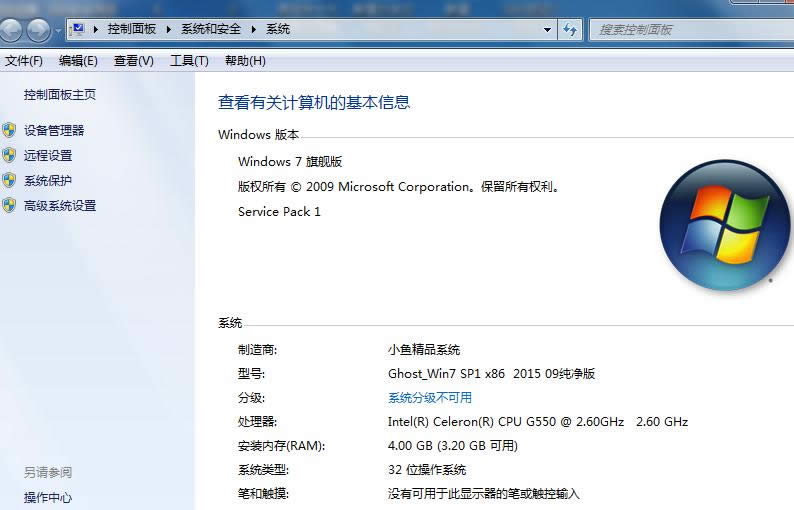Open 设备管理器 link
The height and width of the screenshot is (510, 794).
click(x=54, y=131)
